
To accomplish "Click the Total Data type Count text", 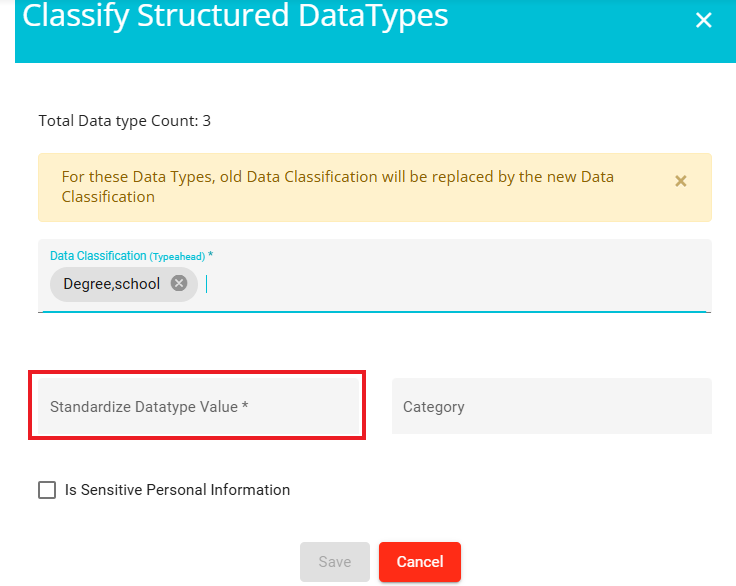I will 124,121.
